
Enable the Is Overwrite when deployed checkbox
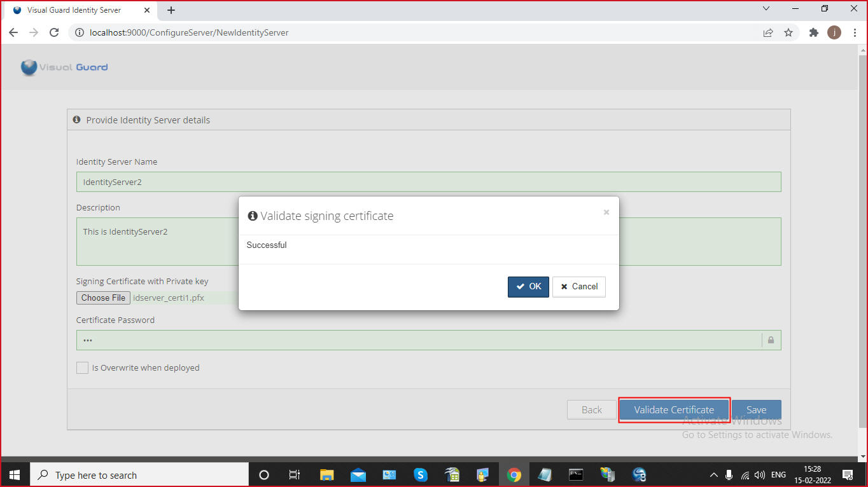tap(82, 367)
